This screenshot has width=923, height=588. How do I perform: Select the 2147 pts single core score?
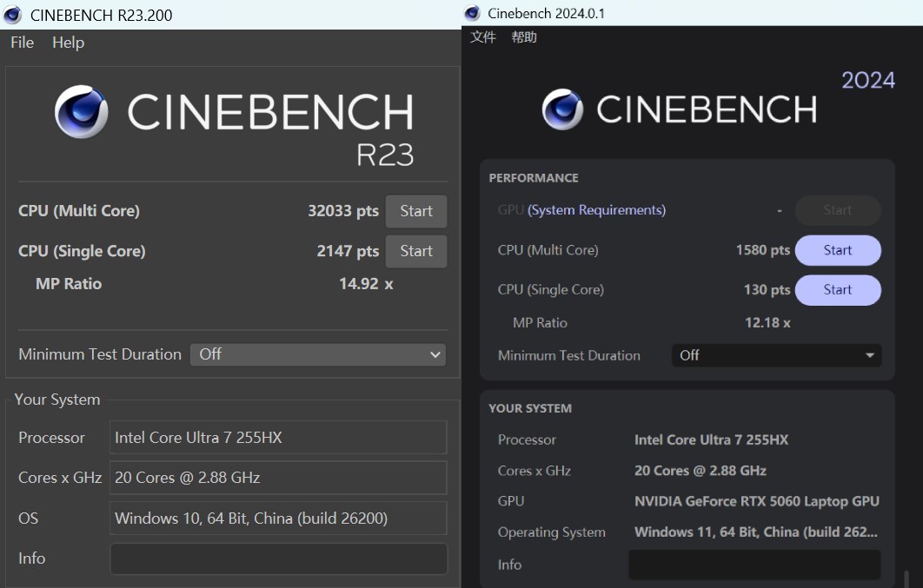(x=348, y=251)
